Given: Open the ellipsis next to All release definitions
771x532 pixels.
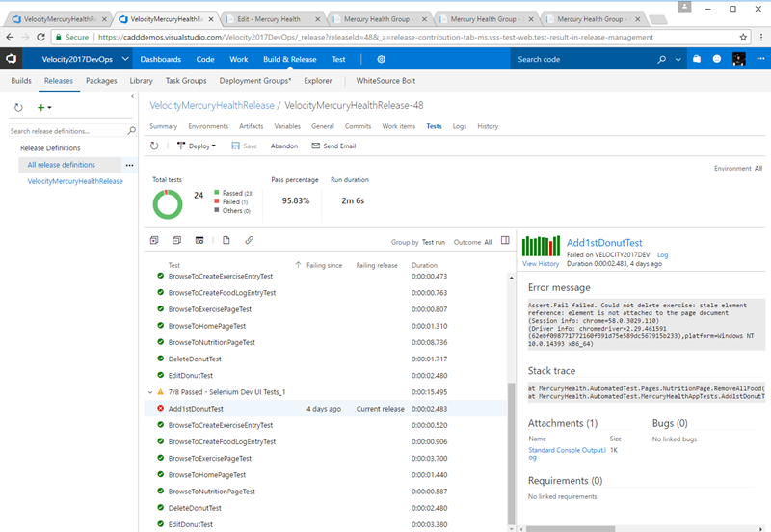Looking at the screenshot, I should (x=129, y=165).
